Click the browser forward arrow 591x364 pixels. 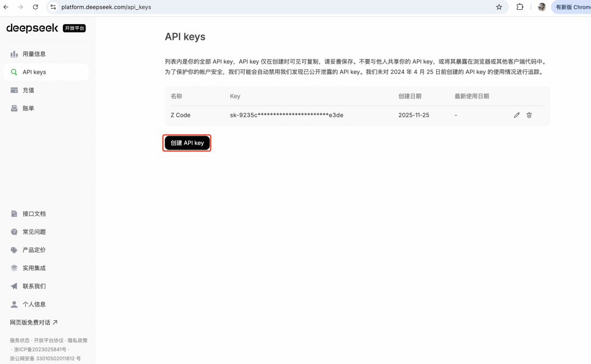20,7
